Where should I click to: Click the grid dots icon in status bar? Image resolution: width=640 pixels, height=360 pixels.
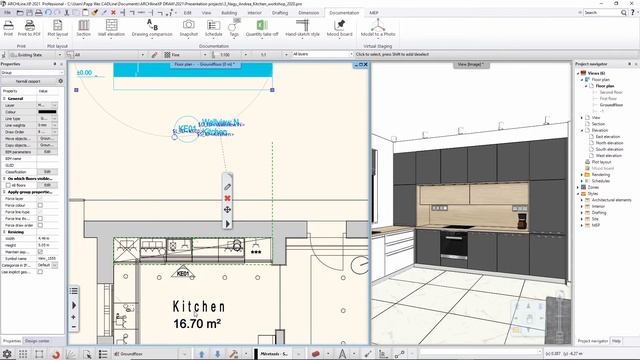[x=23, y=354]
